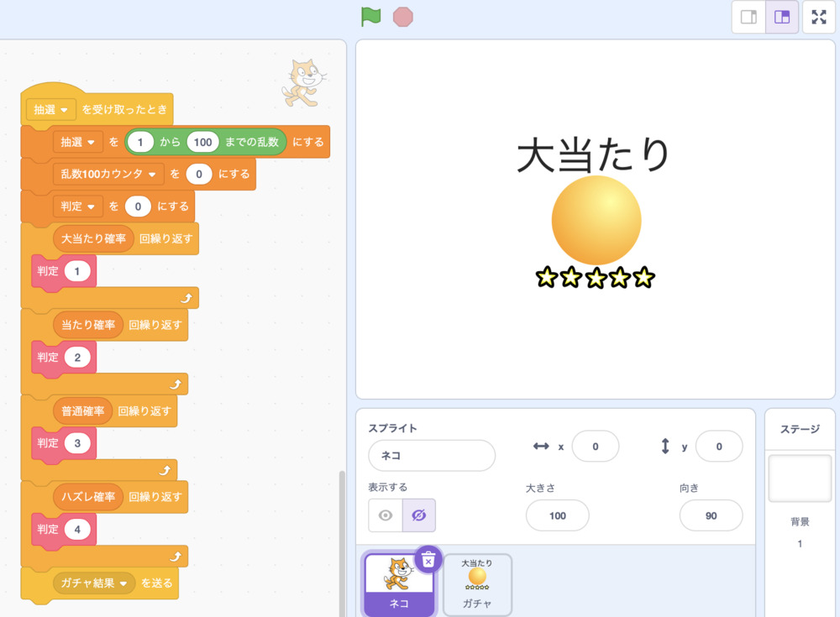Select the ガチャ sprite thumbnail

pos(477,584)
